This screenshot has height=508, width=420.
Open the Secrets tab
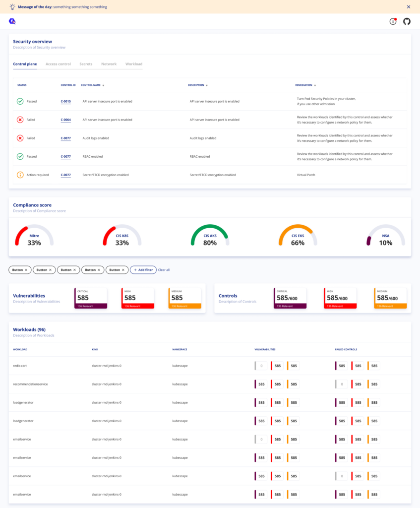(x=86, y=64)
